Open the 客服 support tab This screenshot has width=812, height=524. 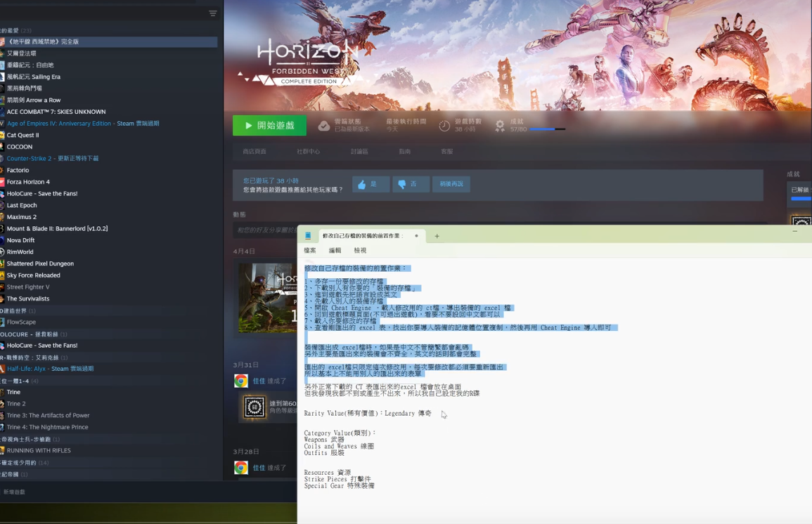point(447,152)
